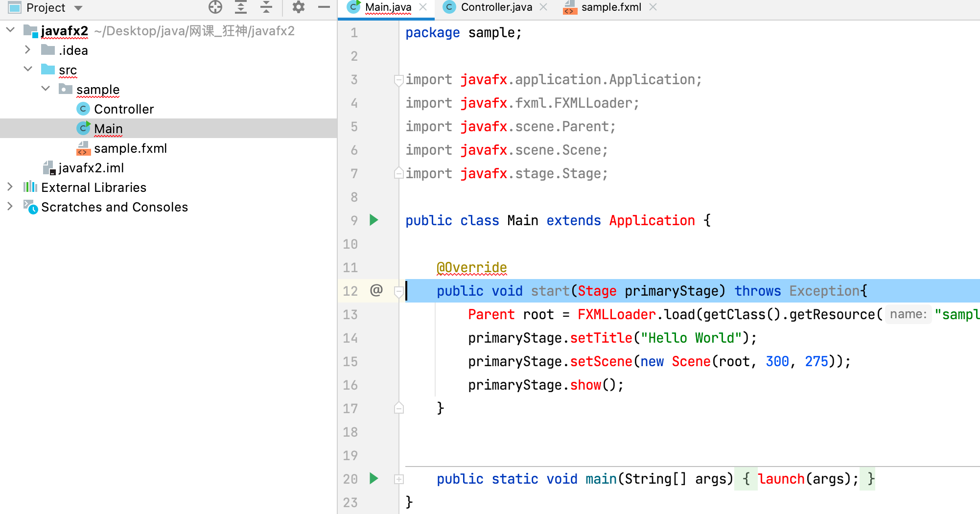Click the 'javafx.stage.Stage' import on line 7
The image size is (980, 514).
[531, 173]
